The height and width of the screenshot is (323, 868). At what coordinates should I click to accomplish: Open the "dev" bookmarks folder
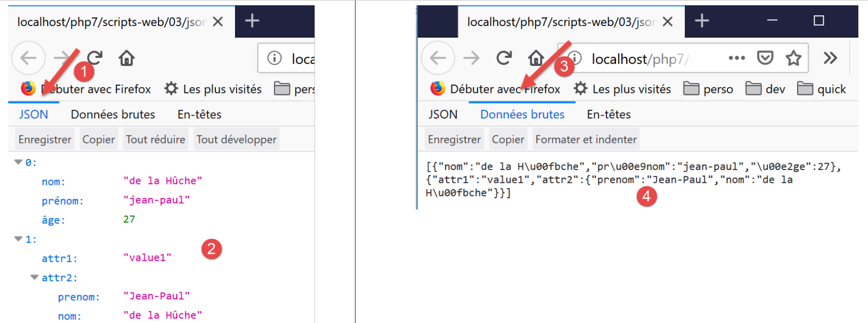point(766,89)
